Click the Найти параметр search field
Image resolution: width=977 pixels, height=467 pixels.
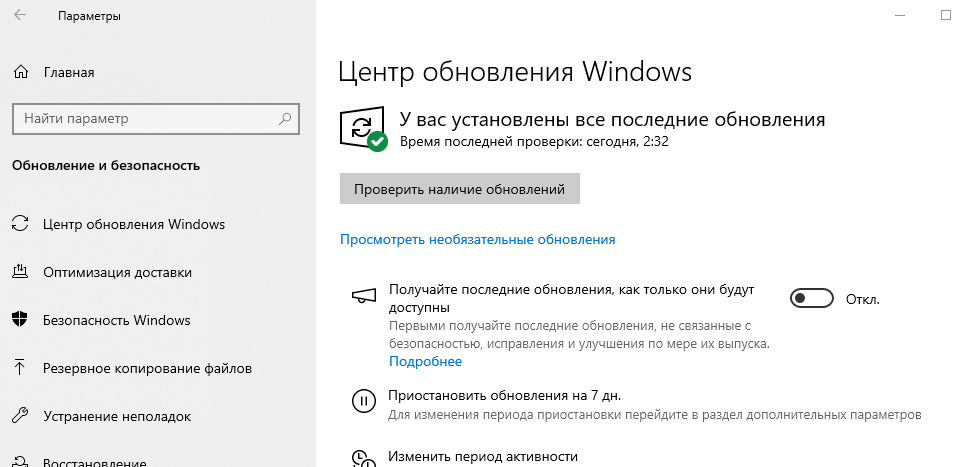[x=156, y=118]
